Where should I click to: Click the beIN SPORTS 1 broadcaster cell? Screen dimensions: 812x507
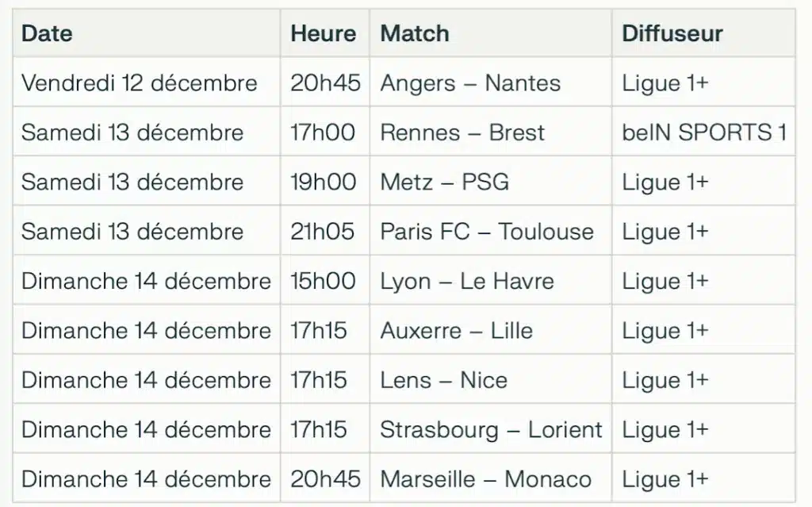(x=704, y=133)
